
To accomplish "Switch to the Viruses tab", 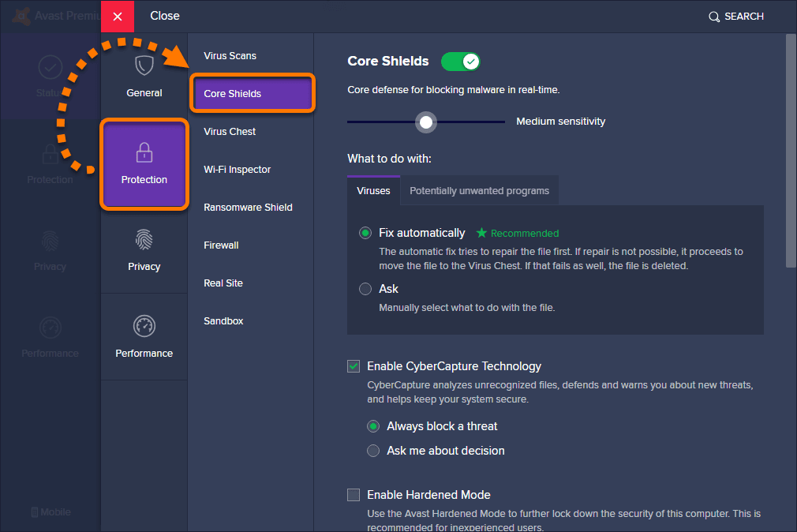I will 373,191.
